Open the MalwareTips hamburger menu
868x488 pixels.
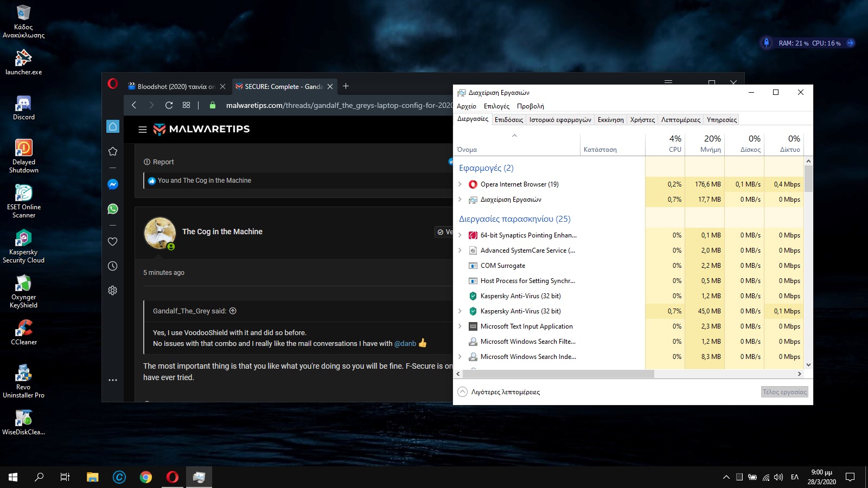[143, 130]
